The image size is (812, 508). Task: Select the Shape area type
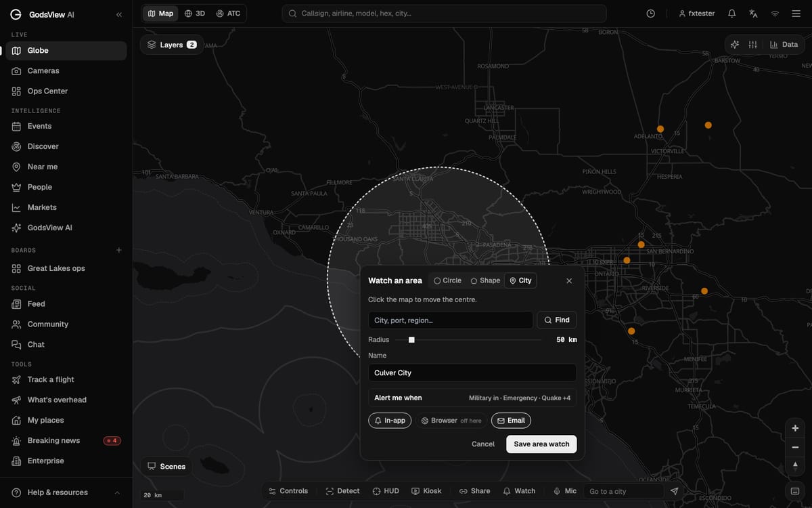point(485,280)
